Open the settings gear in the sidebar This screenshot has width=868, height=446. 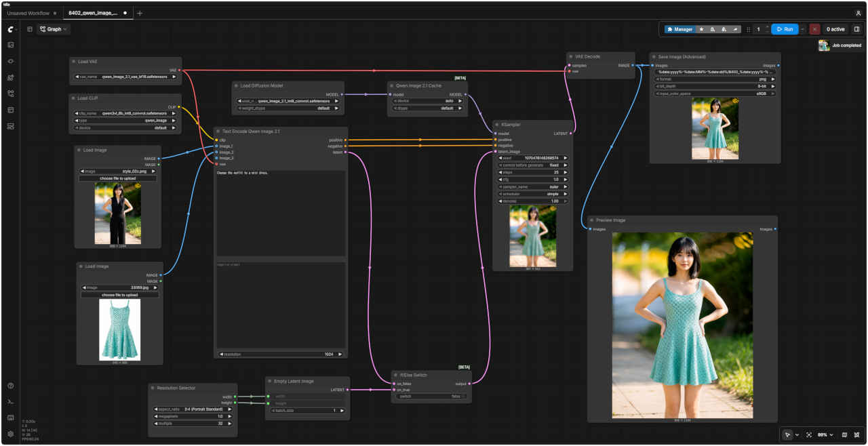[11, 434]
